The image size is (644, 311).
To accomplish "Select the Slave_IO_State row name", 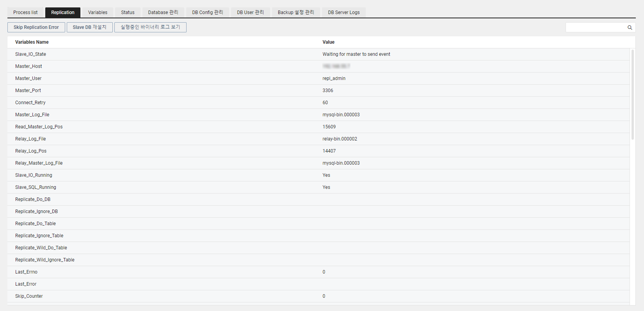I will tap(30, 54).
